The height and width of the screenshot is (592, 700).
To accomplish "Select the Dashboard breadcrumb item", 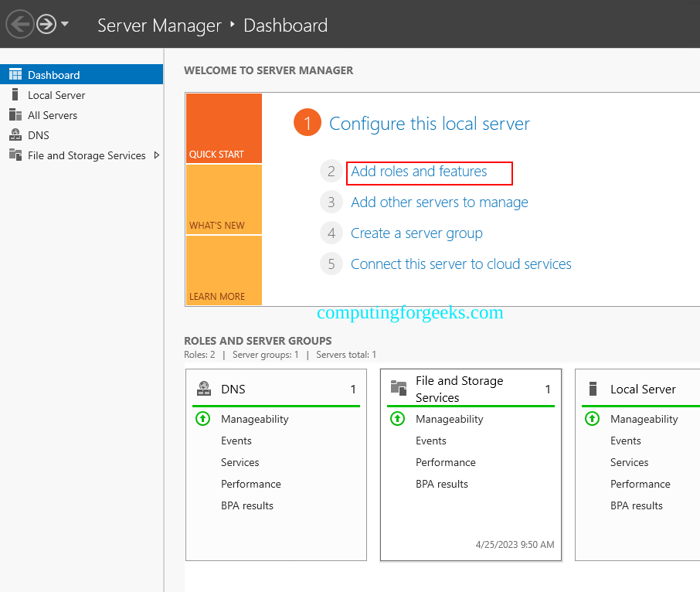I will pyautogui.click(x=285, y=26).
